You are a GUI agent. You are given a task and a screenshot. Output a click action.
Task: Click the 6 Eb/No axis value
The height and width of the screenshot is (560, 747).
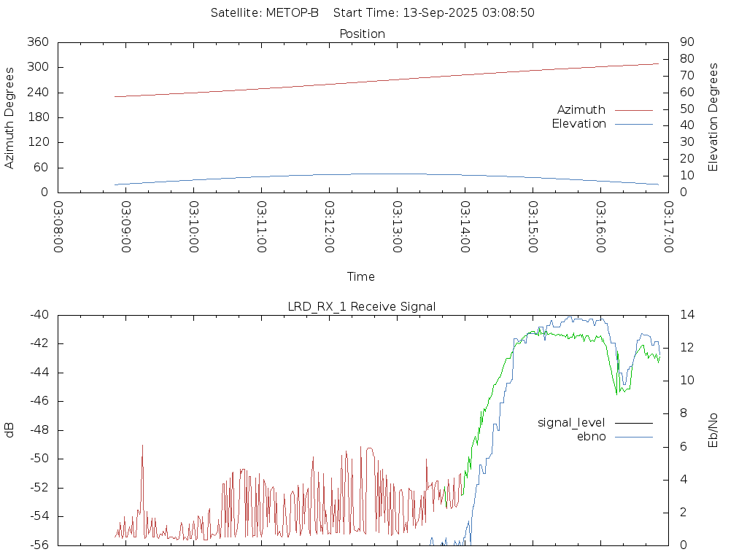684,446
